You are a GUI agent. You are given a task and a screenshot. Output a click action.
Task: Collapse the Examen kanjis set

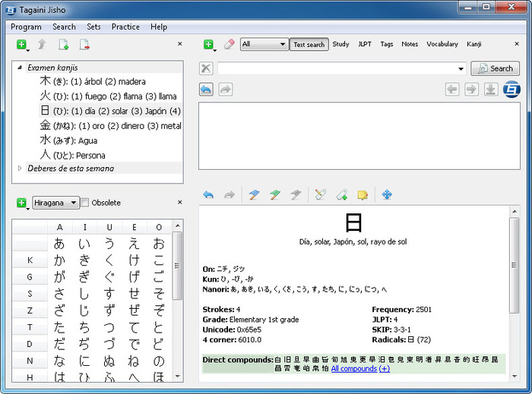[20, 68]
